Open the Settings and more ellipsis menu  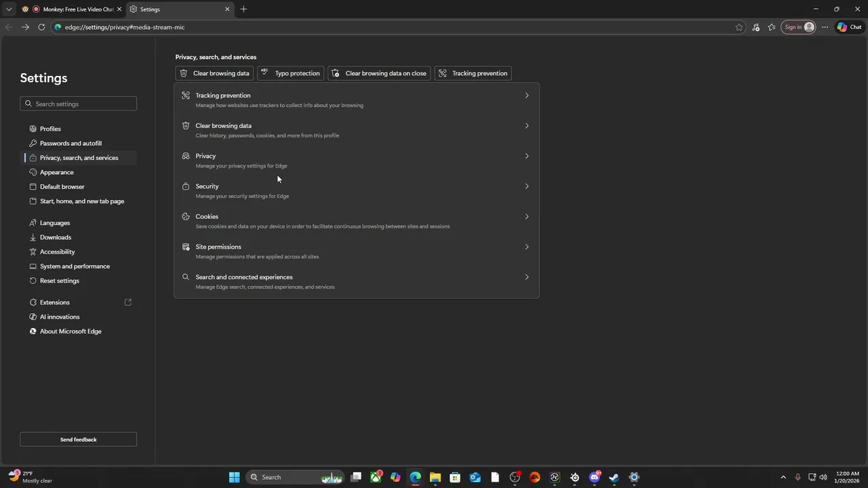click(x=825, y=27)
